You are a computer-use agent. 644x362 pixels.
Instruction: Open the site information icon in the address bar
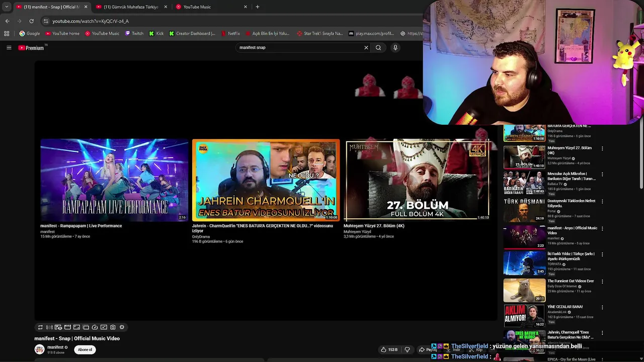[46, 21]
